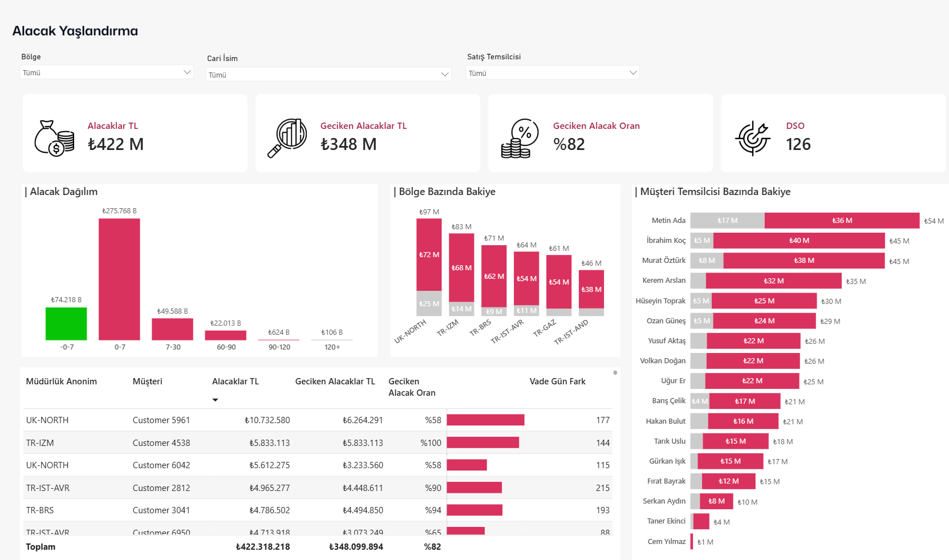Click the money bag icon beside Alacaklar TL

coord(54,138)
